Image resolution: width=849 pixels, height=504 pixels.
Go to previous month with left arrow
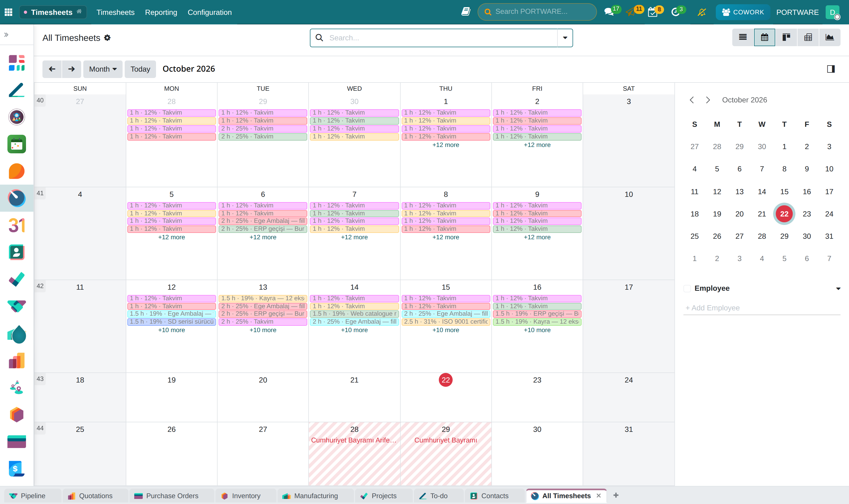click(52, 69)
